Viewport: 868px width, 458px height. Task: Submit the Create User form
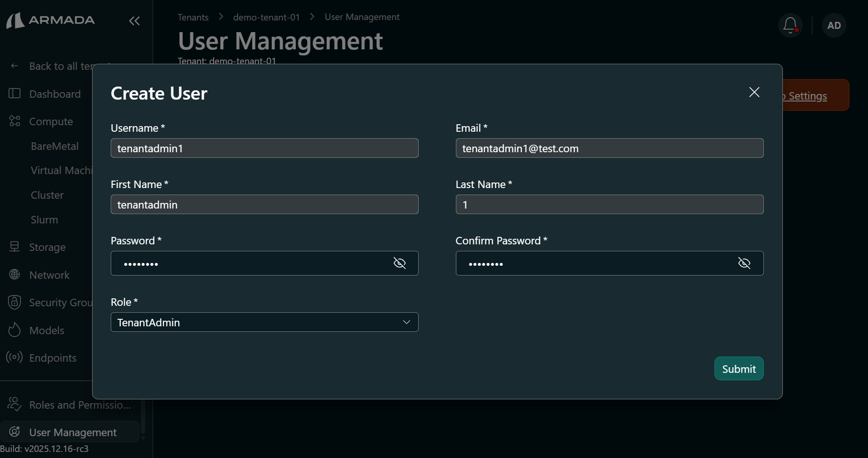(738, 369)
